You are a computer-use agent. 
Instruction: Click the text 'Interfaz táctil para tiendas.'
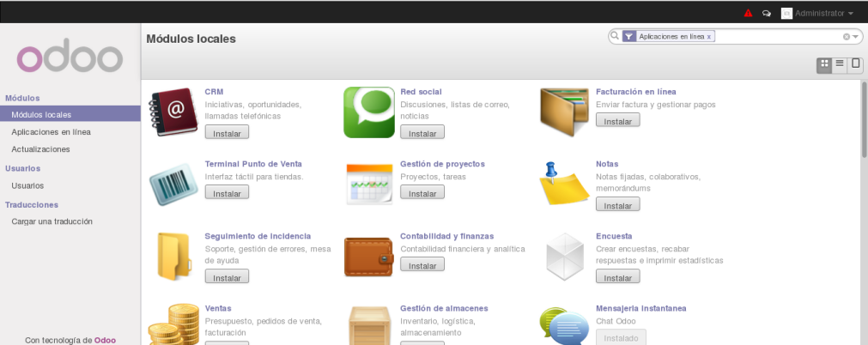tap(254, 177)
